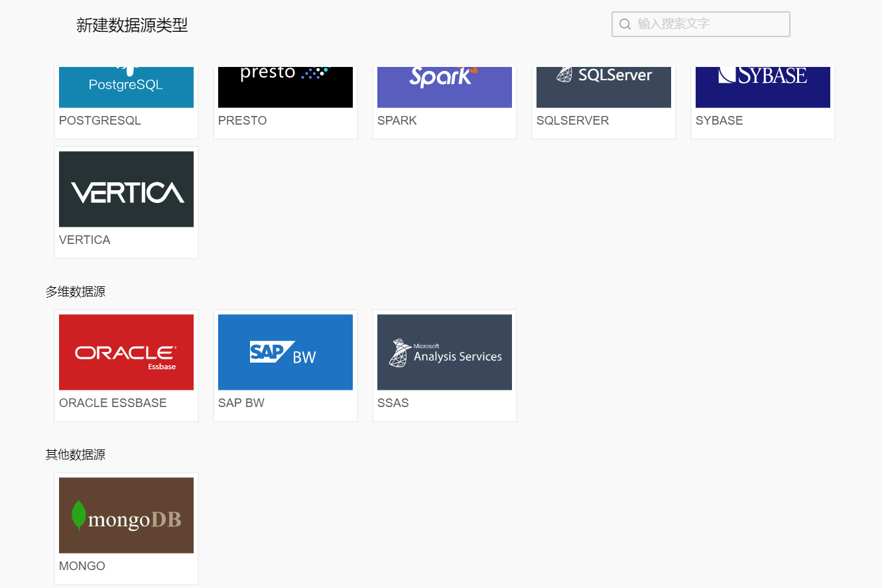Select the mongoDB logo tile

(126, 515)
